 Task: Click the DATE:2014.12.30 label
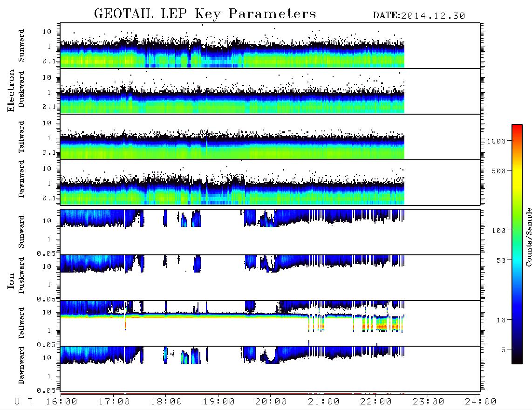coord(419,16)
